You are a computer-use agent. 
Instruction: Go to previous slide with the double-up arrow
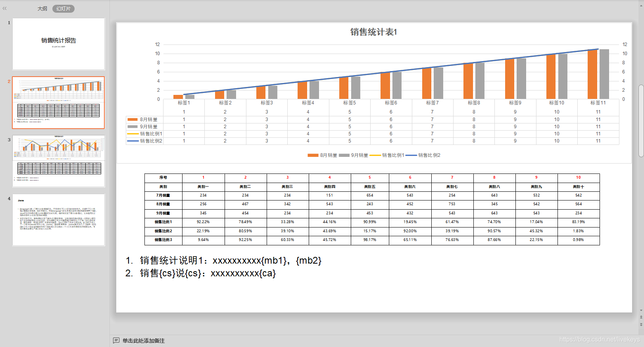[641, 318]
